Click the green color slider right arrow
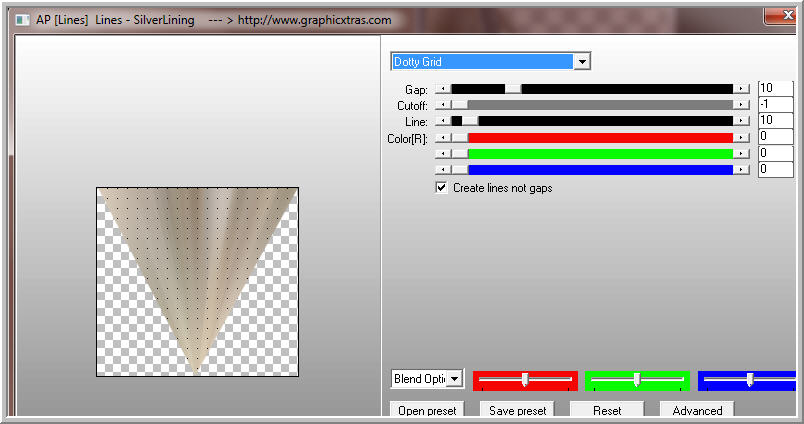 click(x=741, y=154)
